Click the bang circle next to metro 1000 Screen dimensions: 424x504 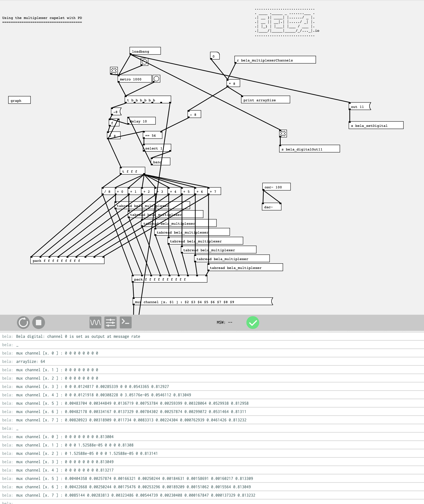click(x=156, y=78)
